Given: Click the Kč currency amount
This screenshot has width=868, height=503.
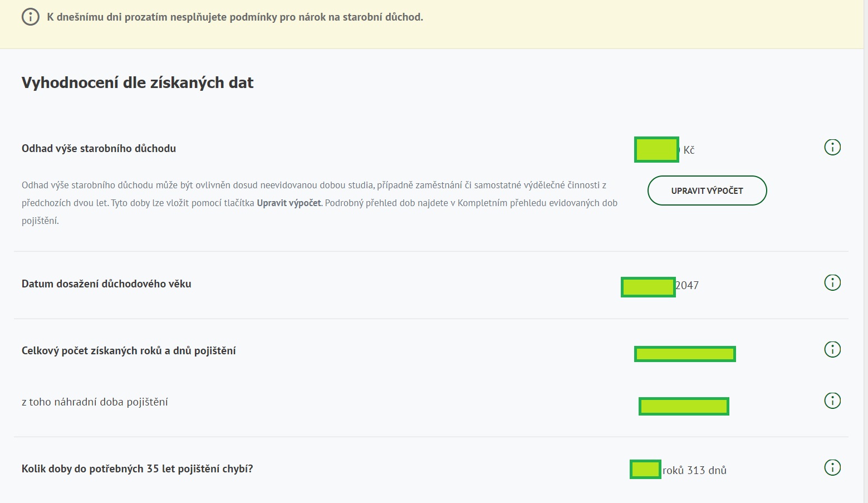Looking at the screenshot, I should 688,150.
